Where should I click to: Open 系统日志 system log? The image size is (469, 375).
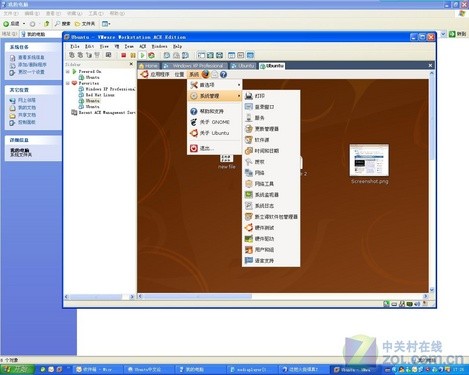[x=271, y=206]
